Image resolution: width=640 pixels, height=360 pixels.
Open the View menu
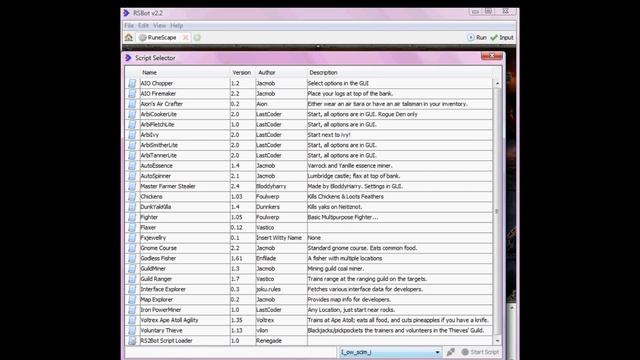pyautogui.click(x=160, y=26)
